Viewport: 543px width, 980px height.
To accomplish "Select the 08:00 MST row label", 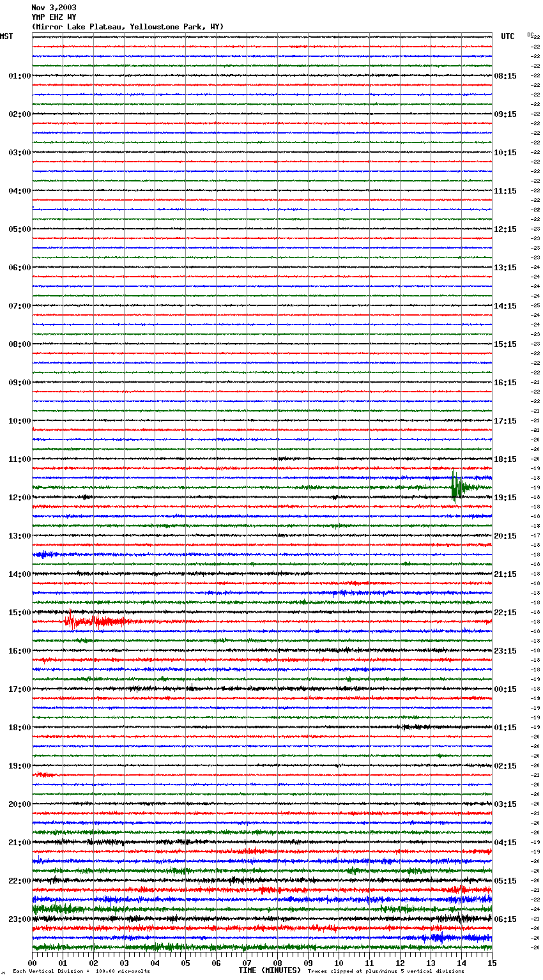I will click(19, 344).
